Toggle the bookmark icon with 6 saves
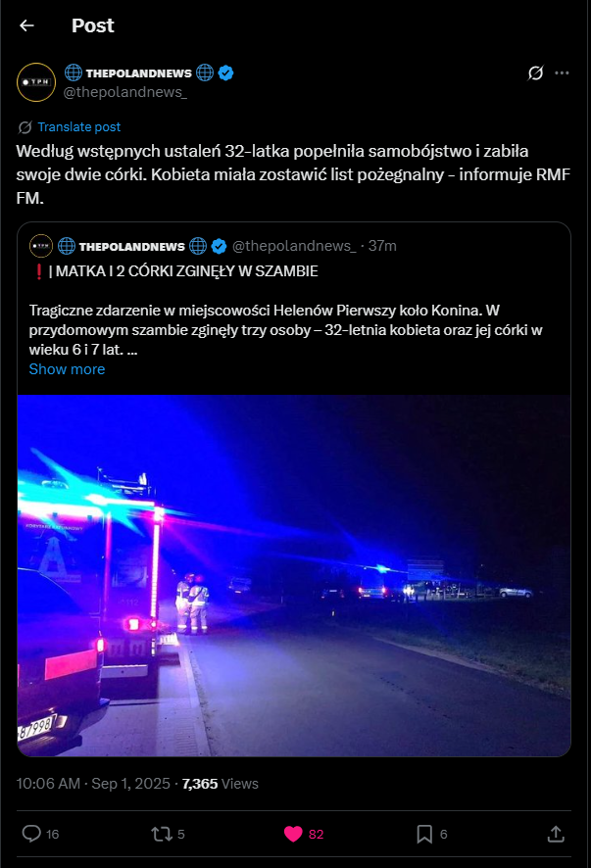This screenshot has height=868, width=591. click(x=424, y=834)
